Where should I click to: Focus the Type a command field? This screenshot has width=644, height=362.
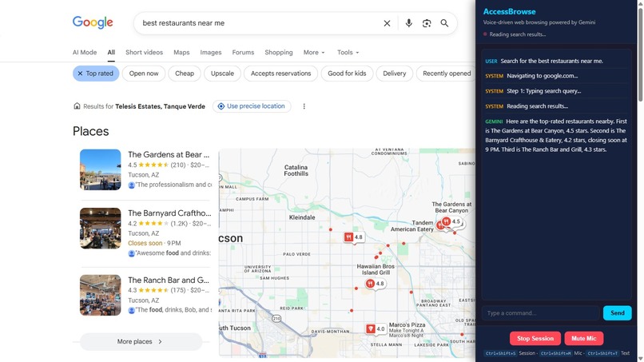[x=540, y=313]
